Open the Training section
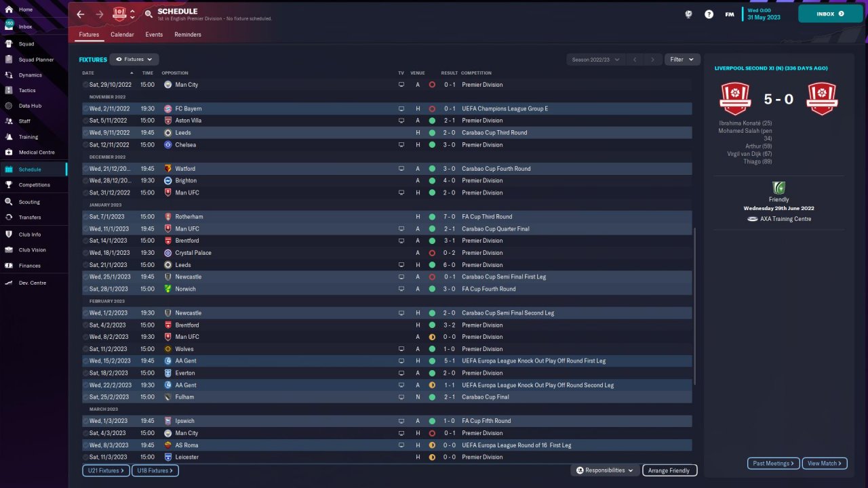This screenshot has height=488, width=868. click(33, 137)
